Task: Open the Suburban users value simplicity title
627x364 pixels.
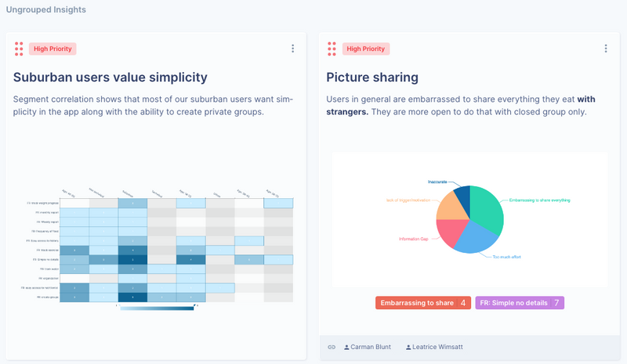Action: (111, 77)
